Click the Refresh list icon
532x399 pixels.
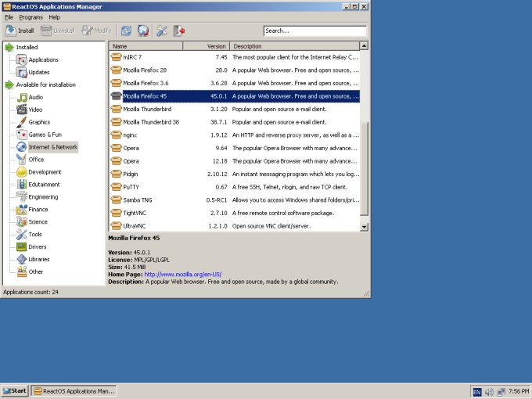tap(126, 31)
